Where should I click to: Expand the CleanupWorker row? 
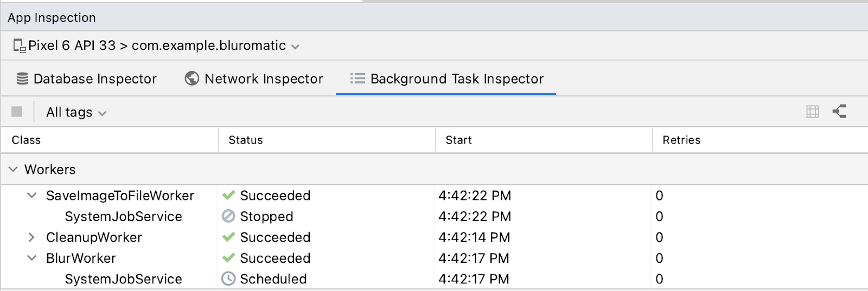(x=31, y=237)
